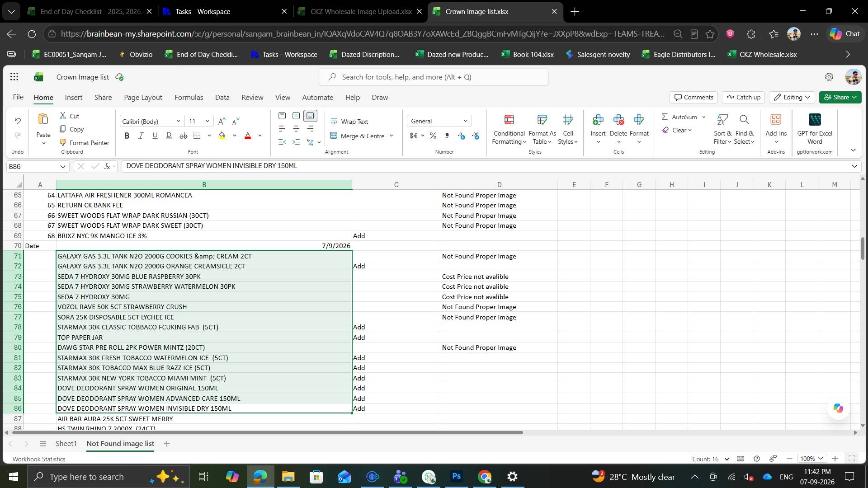Click the Insert cells icon
The image size is (868, 488).
(x=598, y=120)
